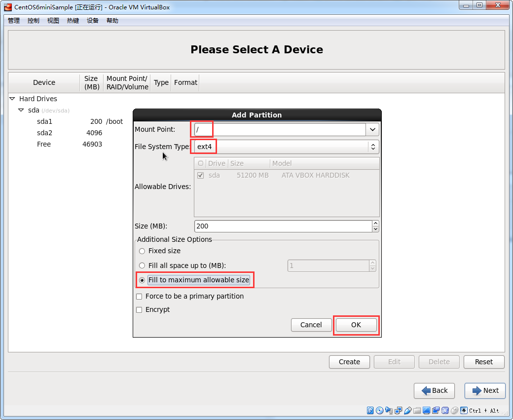Click the Edit button
513x420 pixels.
coord(394,362)
